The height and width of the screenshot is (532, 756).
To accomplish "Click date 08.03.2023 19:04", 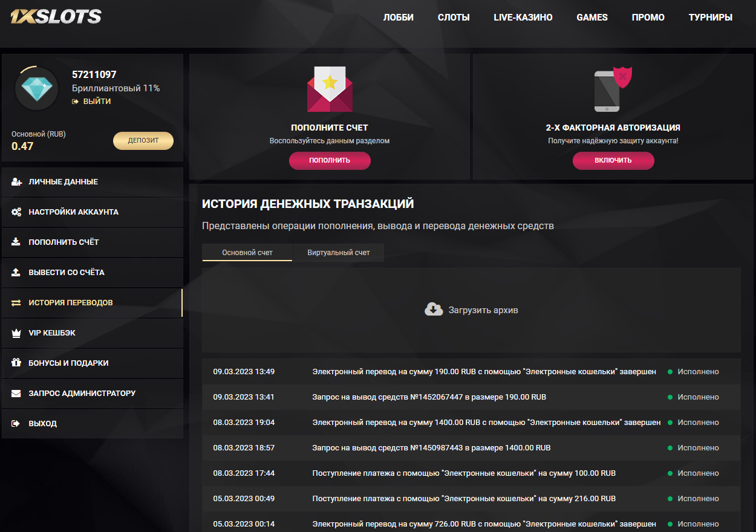I will [x=244, y=423].
